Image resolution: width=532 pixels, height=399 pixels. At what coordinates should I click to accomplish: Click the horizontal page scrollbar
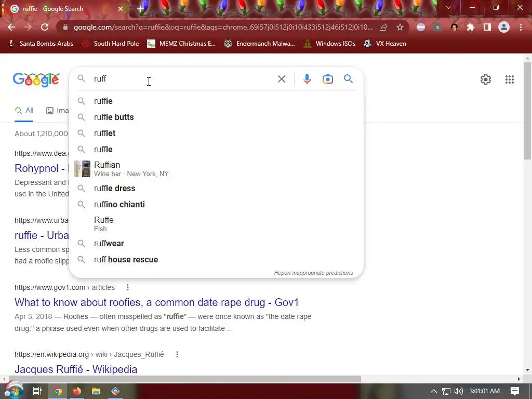184,379
